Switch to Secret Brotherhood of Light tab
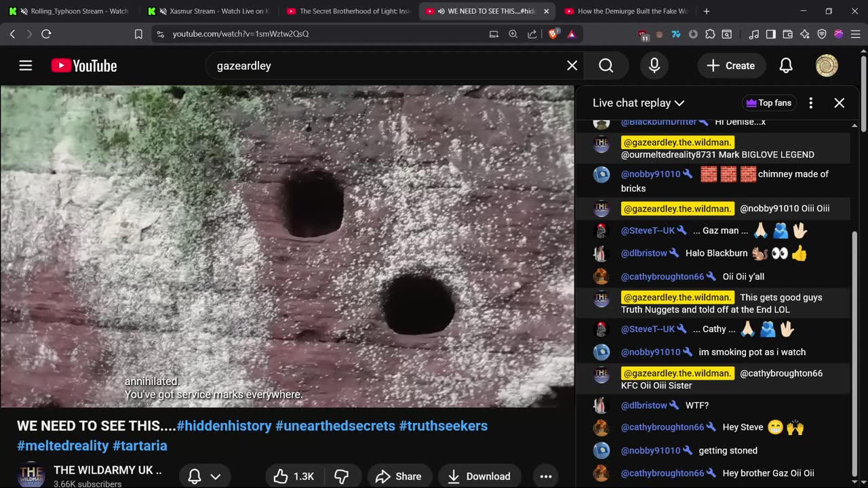The image size is (868, 488). [349, 11]
